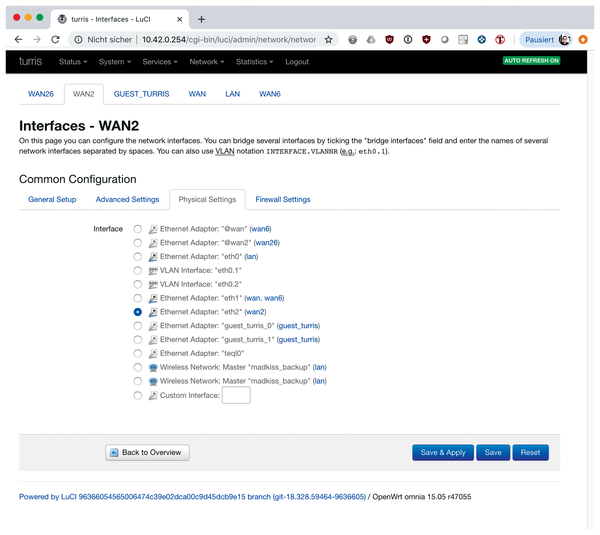
Task: Open the GUEST_TURRIS interface tab
Action: 141,94
